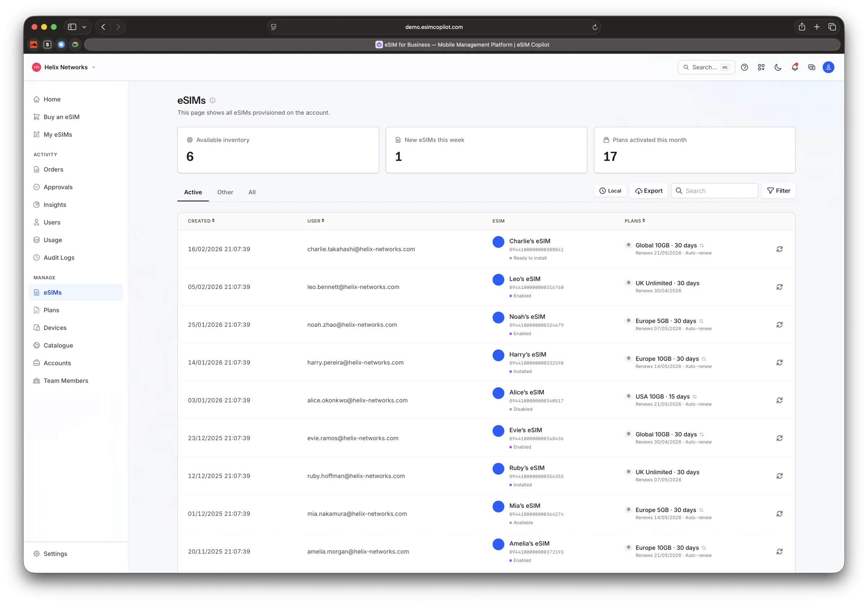Open Usage page
Screen dimensions: 868x604
coord(76,240)
